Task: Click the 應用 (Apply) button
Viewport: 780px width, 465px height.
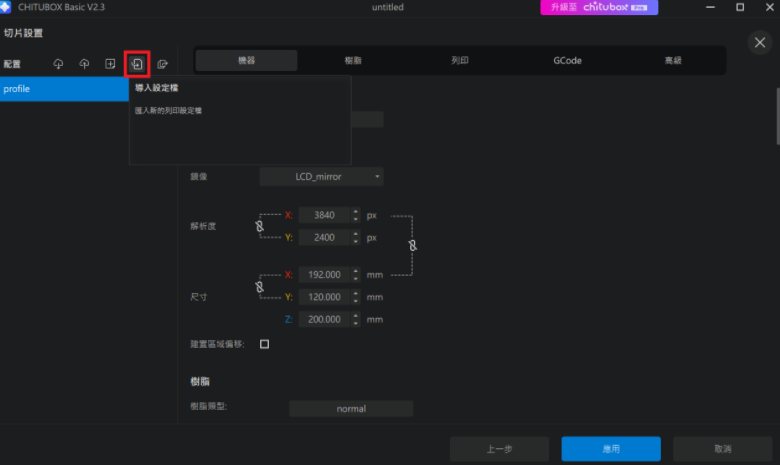Action: [610, 449]
